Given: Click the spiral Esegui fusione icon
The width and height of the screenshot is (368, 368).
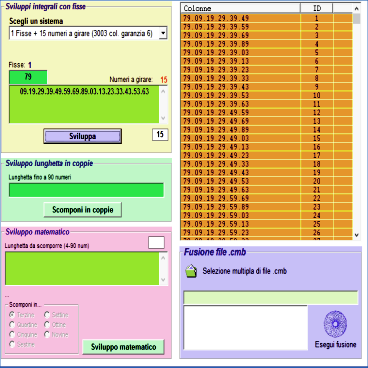Looking at the screenshot, I should point(335,324).
